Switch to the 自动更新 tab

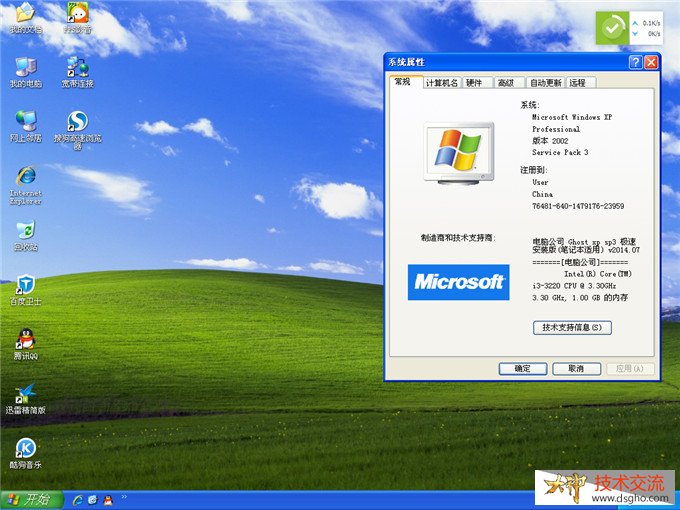coord(546,83)
